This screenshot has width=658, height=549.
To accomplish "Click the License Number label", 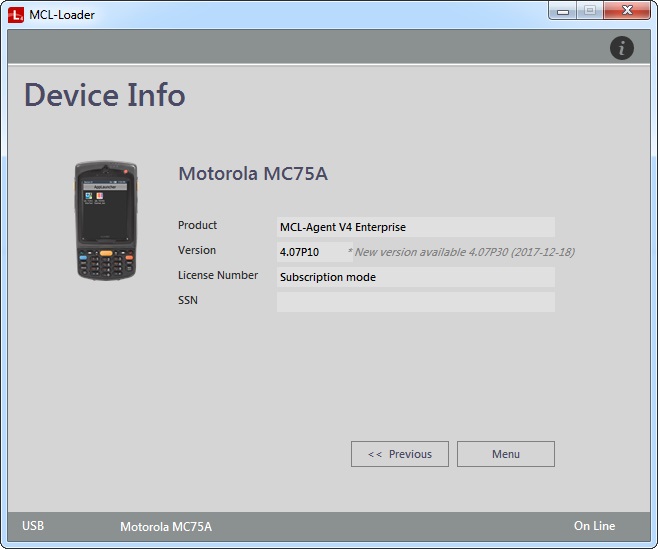I will click(218, 275).
